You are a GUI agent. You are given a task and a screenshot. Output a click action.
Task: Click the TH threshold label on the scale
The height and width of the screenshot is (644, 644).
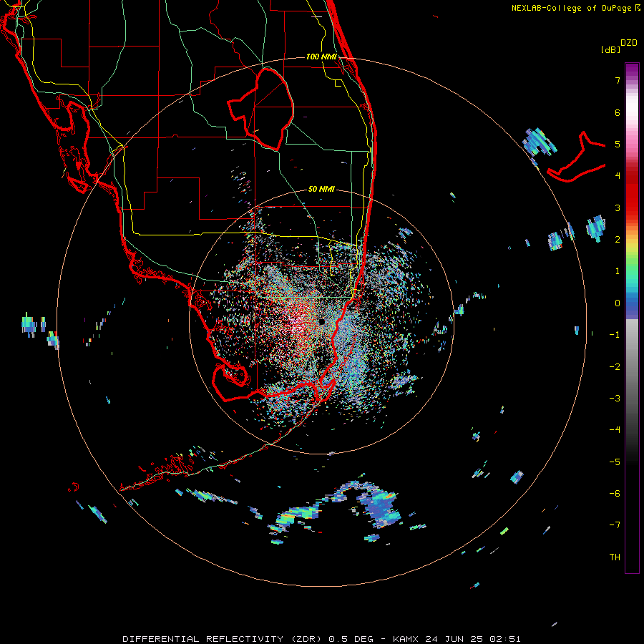tap(615, 557)
